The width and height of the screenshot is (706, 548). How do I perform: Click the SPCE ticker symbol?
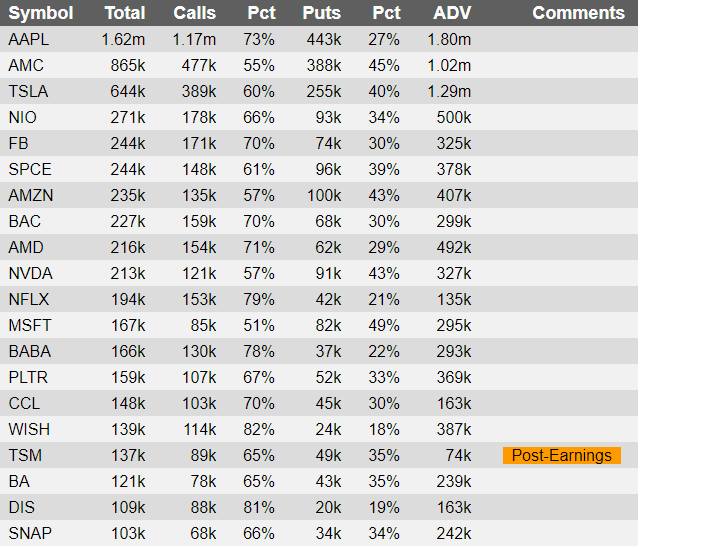(30, 170)
